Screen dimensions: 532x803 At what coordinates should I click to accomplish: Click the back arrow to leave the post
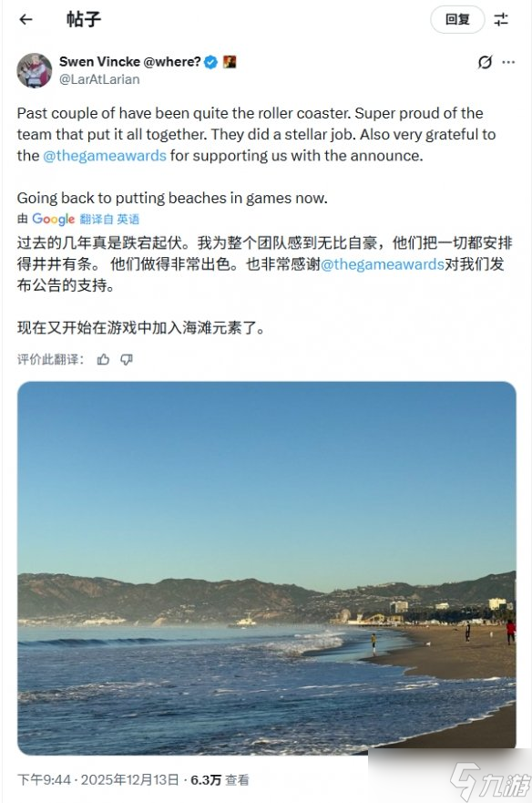(25, 20)
